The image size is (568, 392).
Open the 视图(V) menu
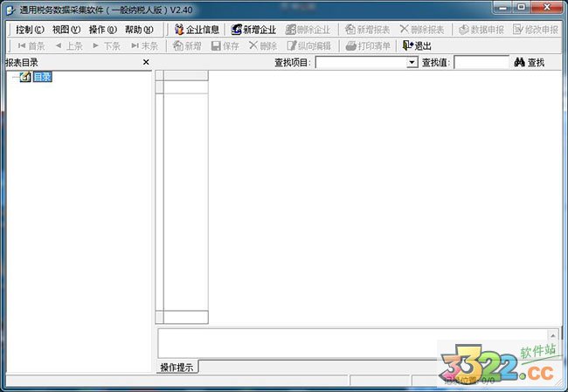click(x=66, y=30)
